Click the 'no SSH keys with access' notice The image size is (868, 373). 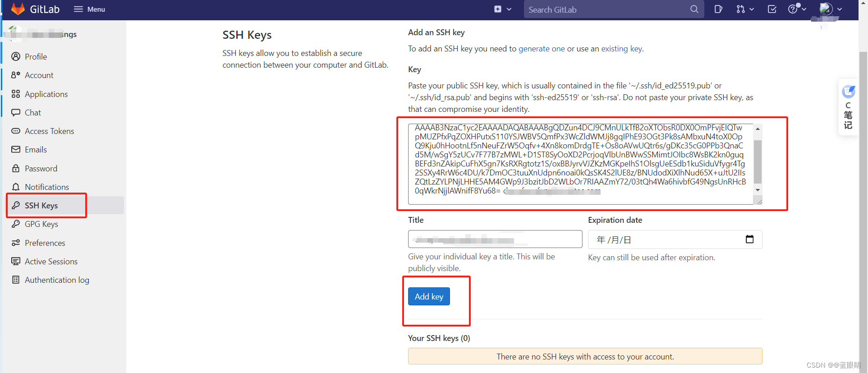(585, 356)
